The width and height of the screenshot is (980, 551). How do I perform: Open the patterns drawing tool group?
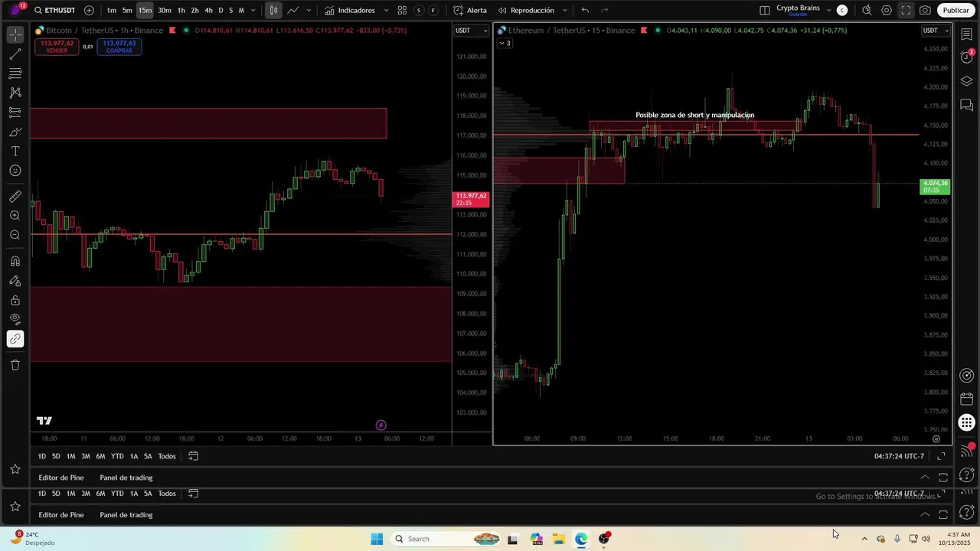(15, 93)
